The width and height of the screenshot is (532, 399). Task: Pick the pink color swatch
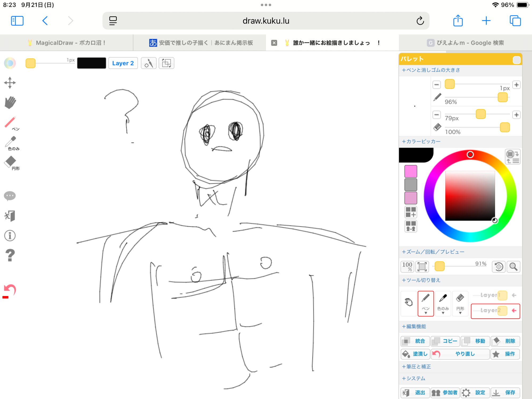coord(410,172)
